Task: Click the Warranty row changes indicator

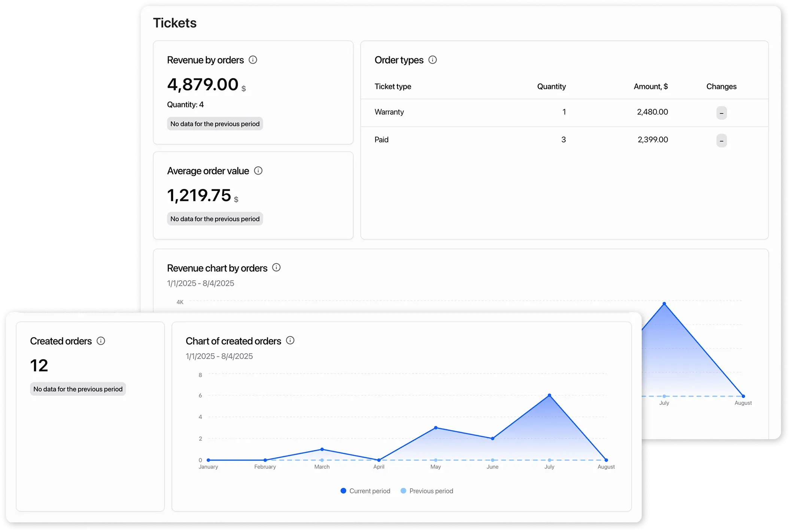Action: point(721,113)
